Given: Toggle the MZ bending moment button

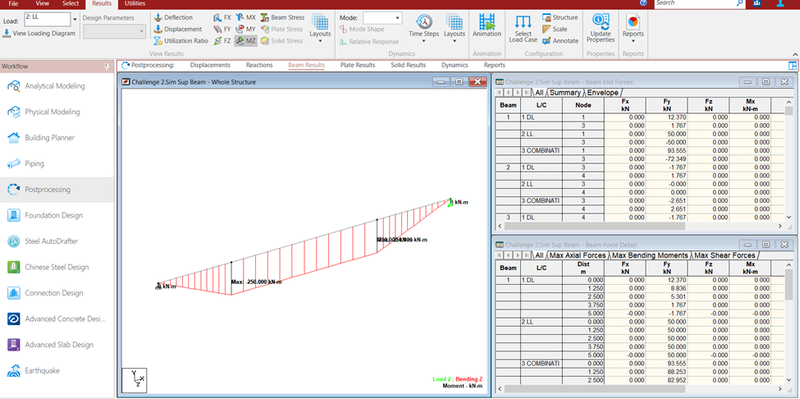Looking at the screenshot, I should coord(245,41).
